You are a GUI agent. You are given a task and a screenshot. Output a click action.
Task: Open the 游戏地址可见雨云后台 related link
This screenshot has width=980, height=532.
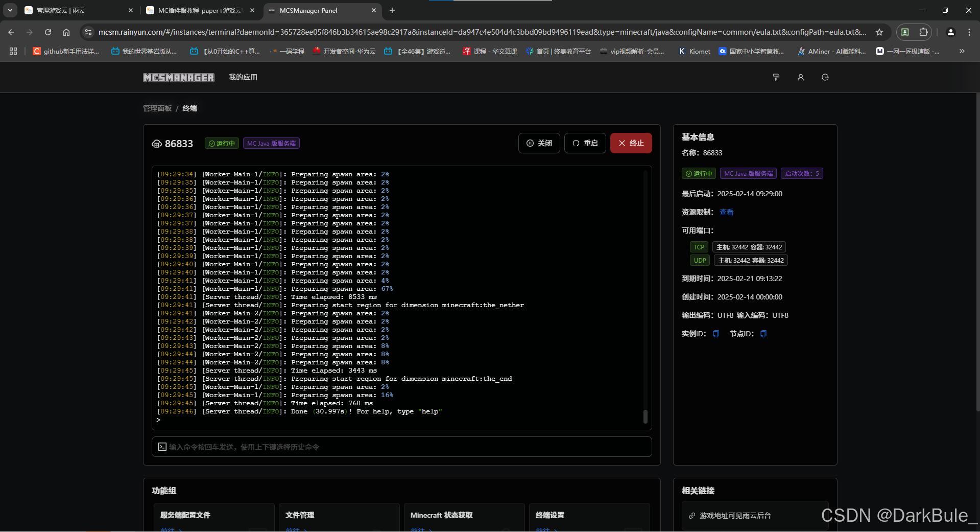(755, 516)
